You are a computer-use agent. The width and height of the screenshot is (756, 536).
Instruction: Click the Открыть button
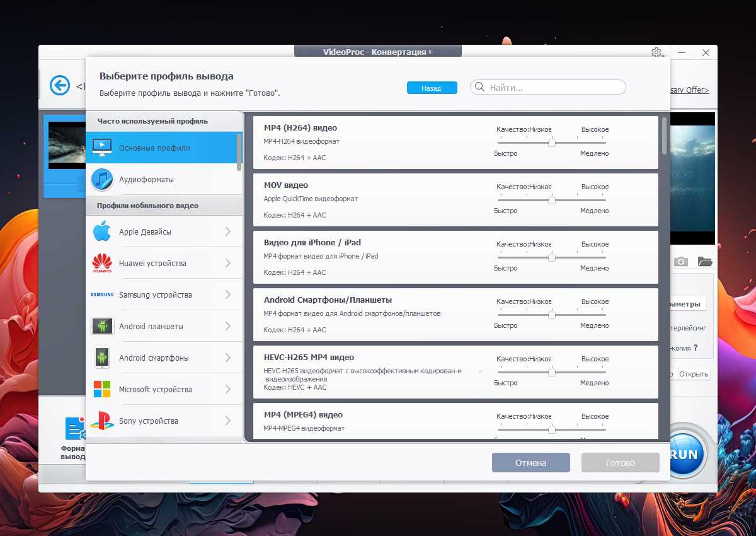(x=694, y=374)
